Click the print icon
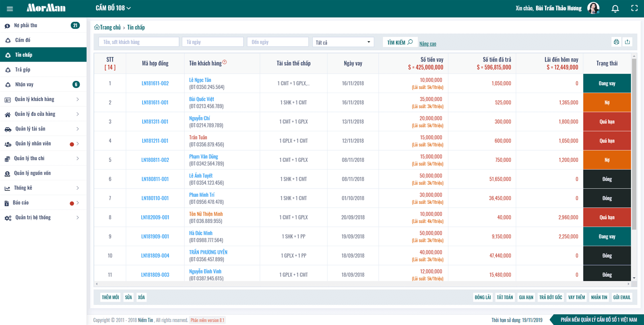Screen dimensions: 644x325 click(616, 42)
